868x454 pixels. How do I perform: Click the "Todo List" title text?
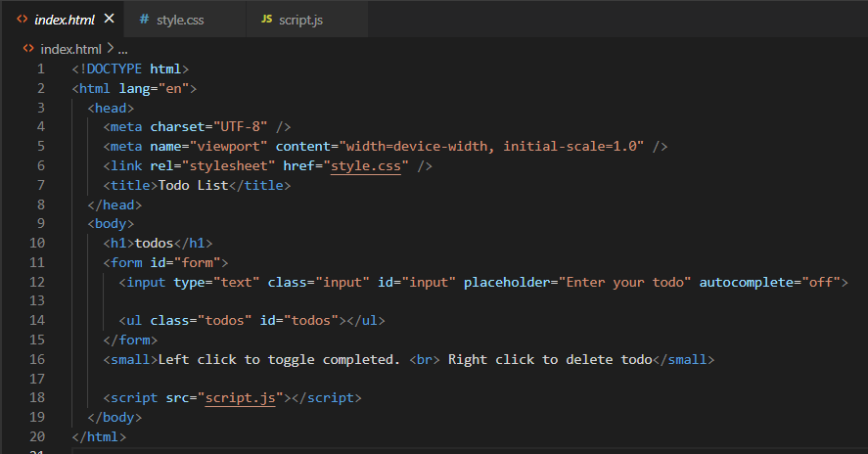[193, 186]
